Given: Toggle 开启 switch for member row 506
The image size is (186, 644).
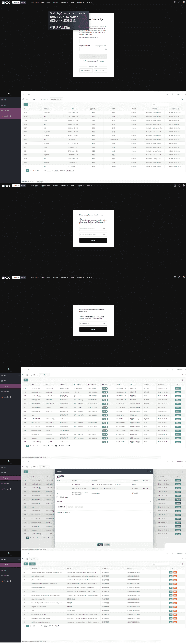Looking at the screenshot, I should [x=105, y=404].
